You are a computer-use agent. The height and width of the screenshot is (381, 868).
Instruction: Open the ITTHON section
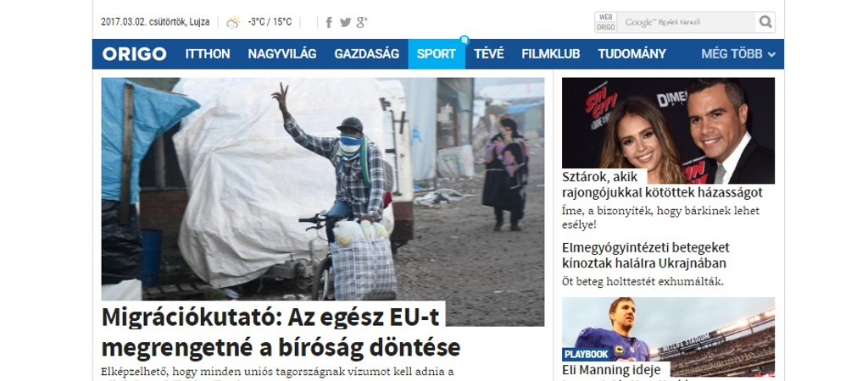pos(208,53)
